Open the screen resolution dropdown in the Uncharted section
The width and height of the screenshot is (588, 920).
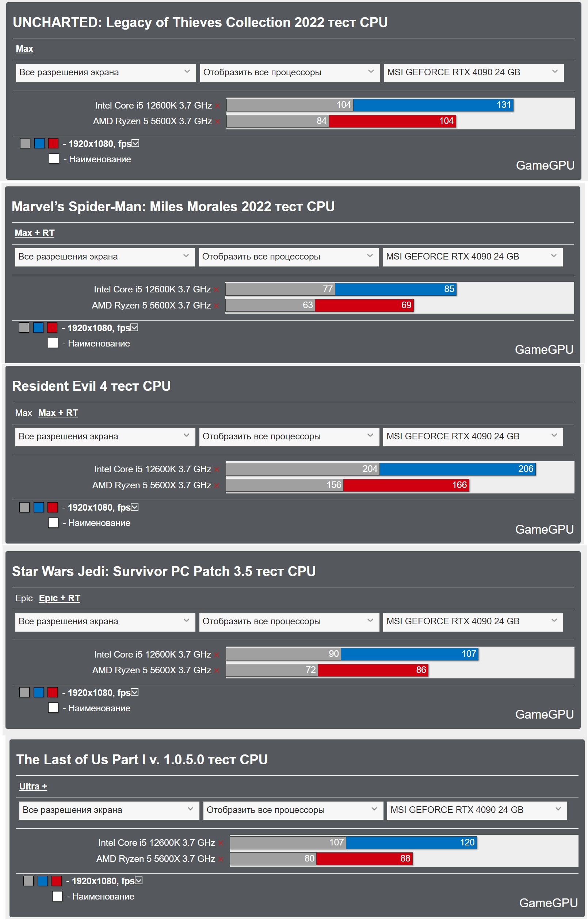(x=106, y=73)
